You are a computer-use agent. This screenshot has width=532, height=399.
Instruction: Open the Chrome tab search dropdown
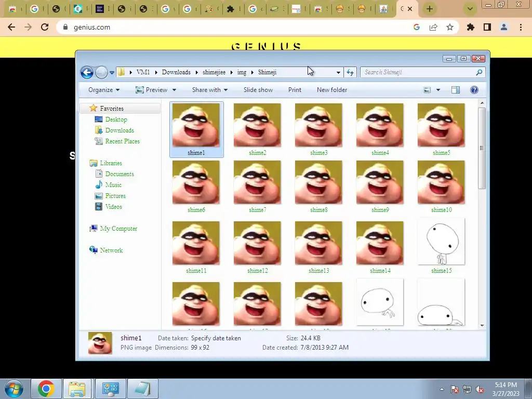click(470, 9)
